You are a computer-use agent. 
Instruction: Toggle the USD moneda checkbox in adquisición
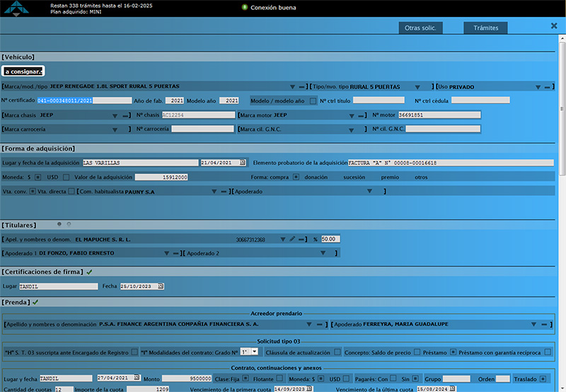coord(65,177)
